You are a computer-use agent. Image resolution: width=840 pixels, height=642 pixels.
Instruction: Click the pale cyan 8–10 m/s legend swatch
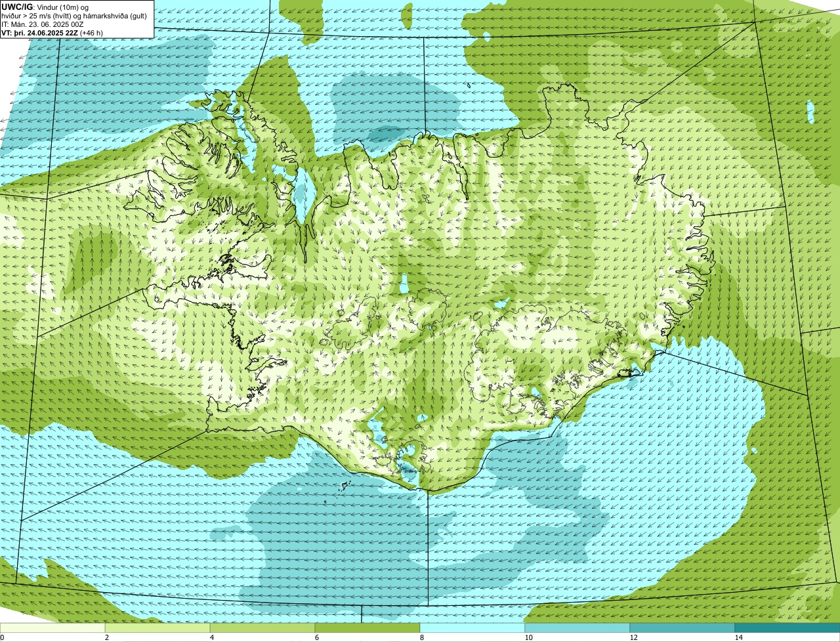(472, 628)
